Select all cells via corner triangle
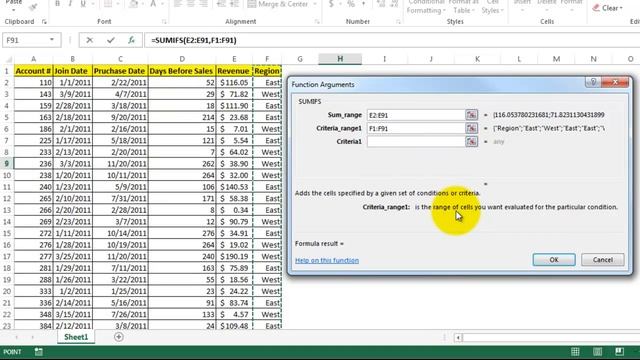 (x=8, y=59)
